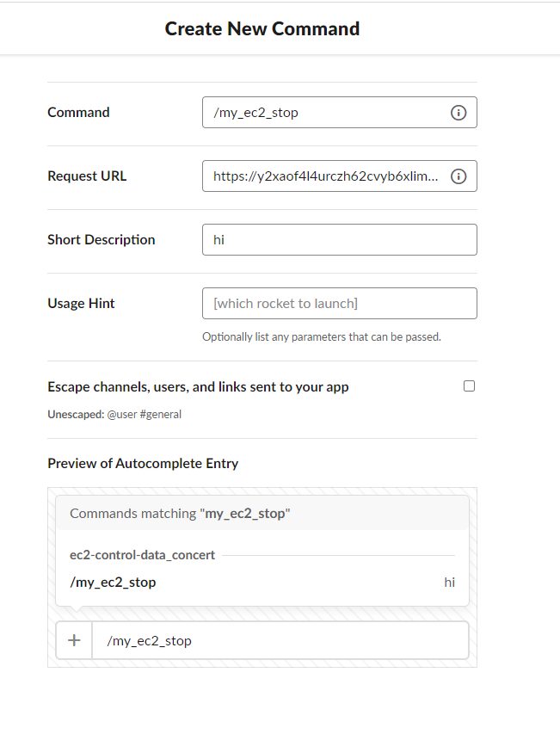Viewport: 560px width, 734px height.
Task: Click the info icon in the Command field
Action: pos(458,113)
